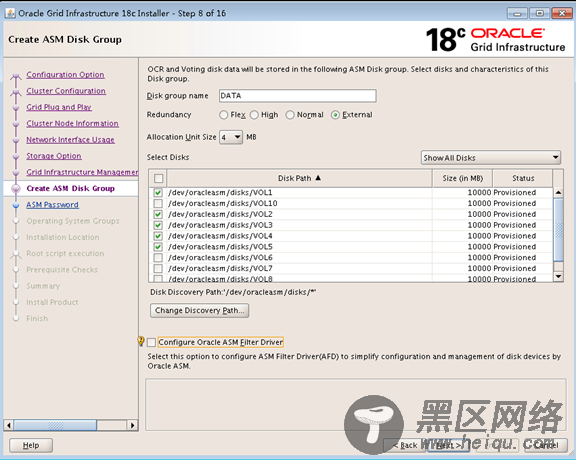
Task: Click the Cancel button
Action: [546, 445]
